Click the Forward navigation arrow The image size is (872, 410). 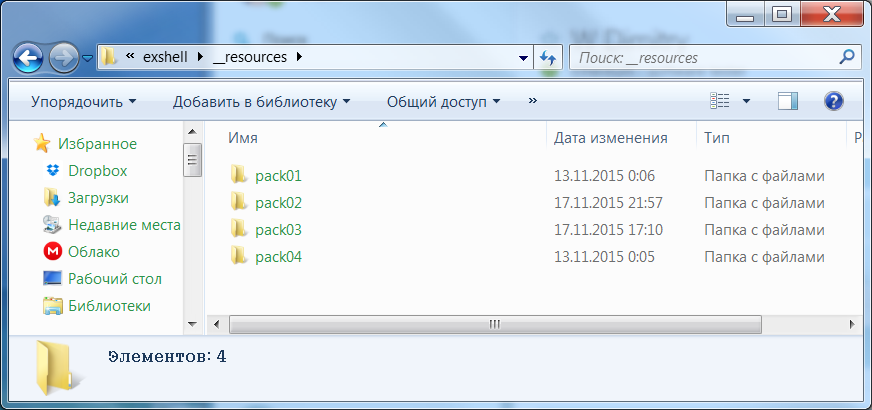pos(63,57)
